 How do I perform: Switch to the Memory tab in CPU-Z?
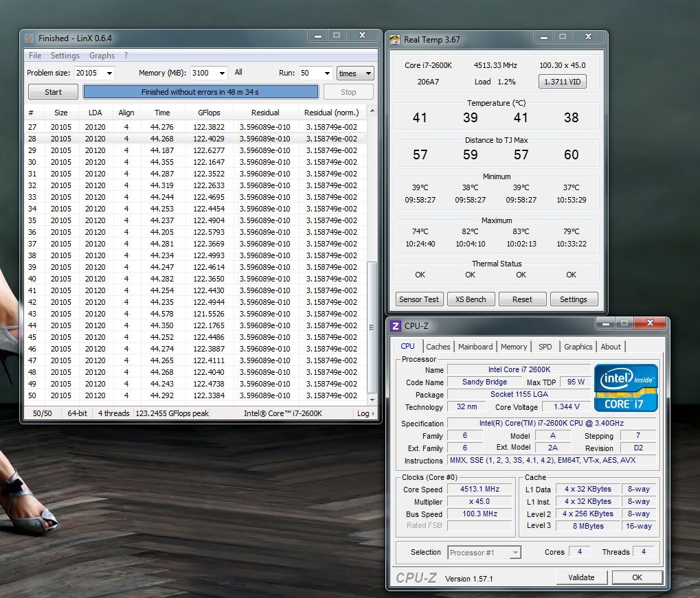[514, 347]
